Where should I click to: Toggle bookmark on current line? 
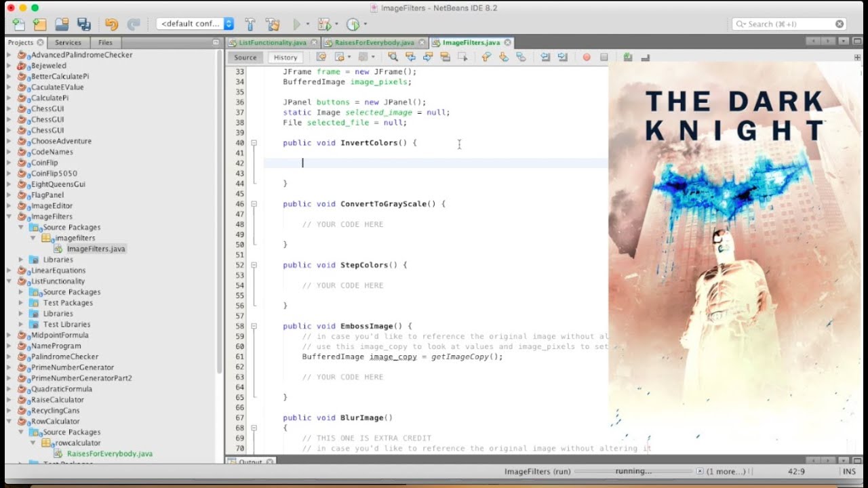click(x=521, y=58)
